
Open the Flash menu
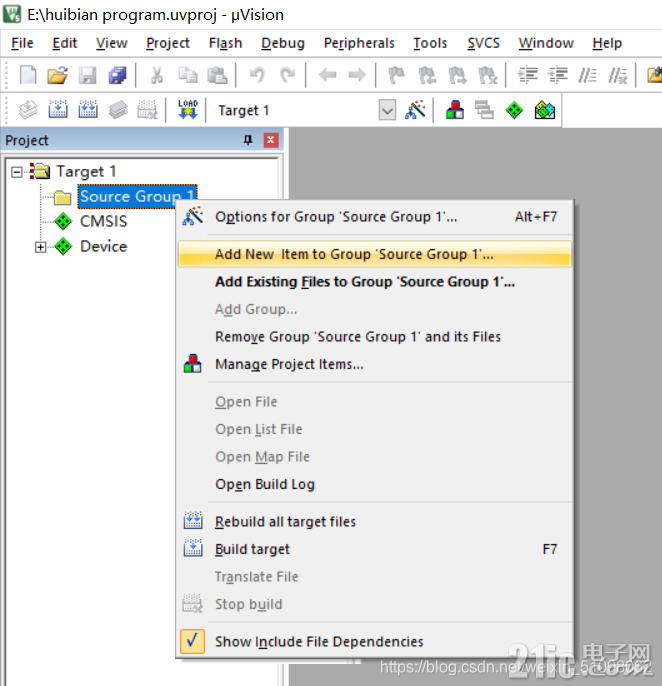(x=225, y=43)
